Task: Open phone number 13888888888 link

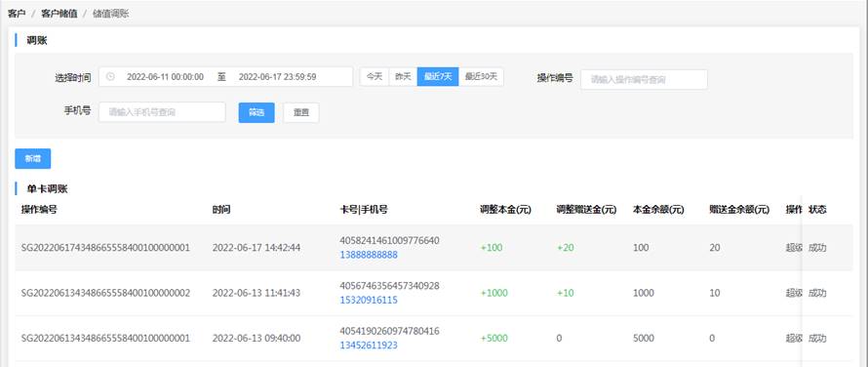Action: (x=369, y=255)
